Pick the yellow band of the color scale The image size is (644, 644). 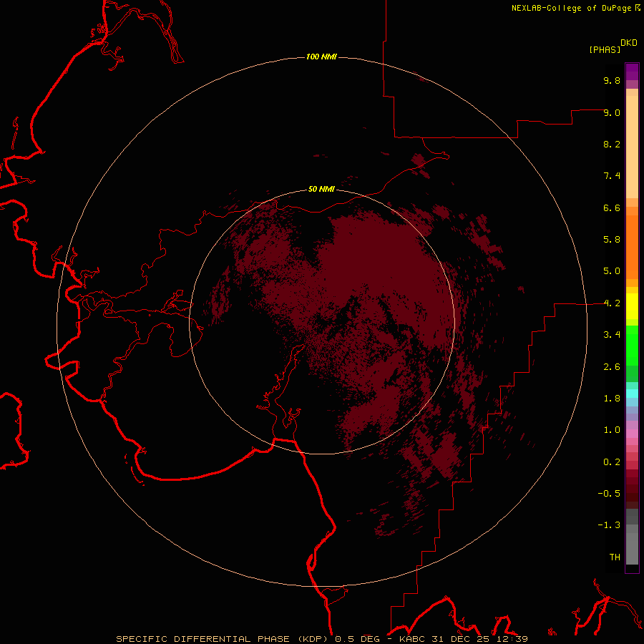[632, 306]
